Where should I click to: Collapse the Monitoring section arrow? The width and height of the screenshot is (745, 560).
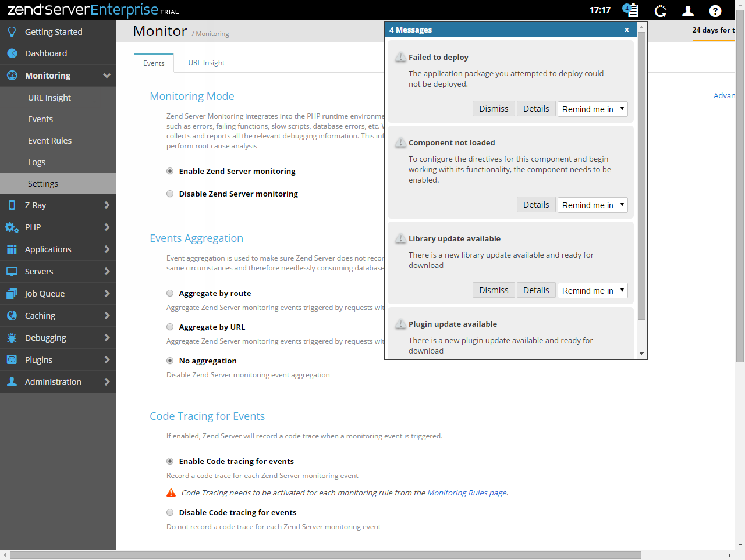point(107,76)
